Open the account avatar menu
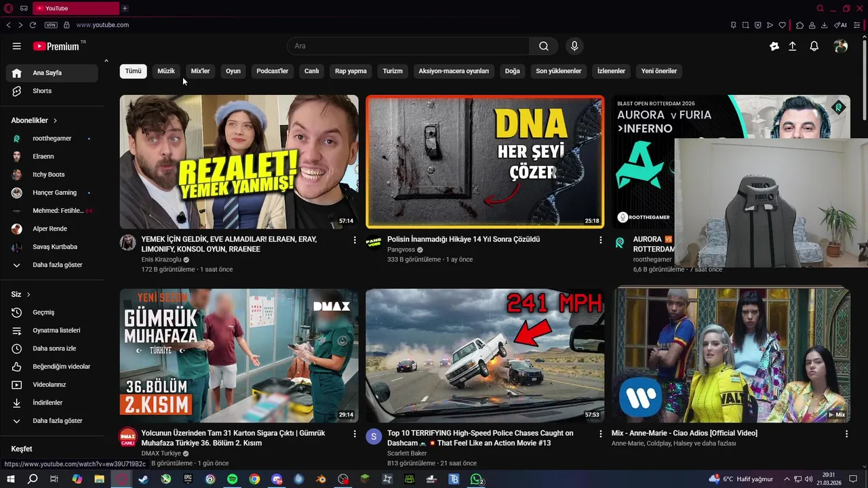Screen dimensions: 868x488 tap(841, 46)
